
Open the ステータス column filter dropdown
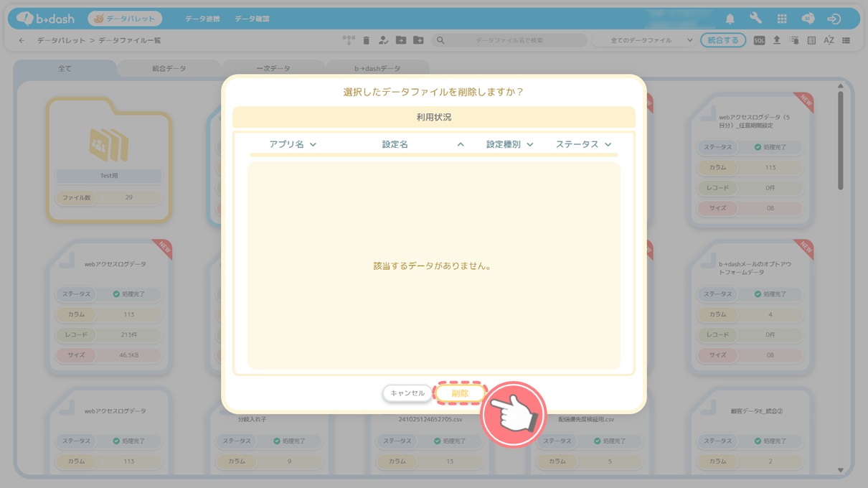click(608, 145)
